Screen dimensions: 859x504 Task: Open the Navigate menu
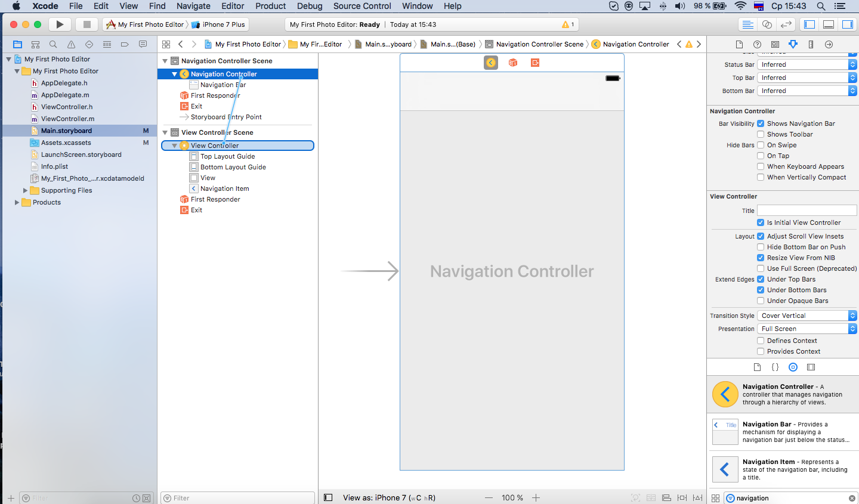[x=193, y=6]
